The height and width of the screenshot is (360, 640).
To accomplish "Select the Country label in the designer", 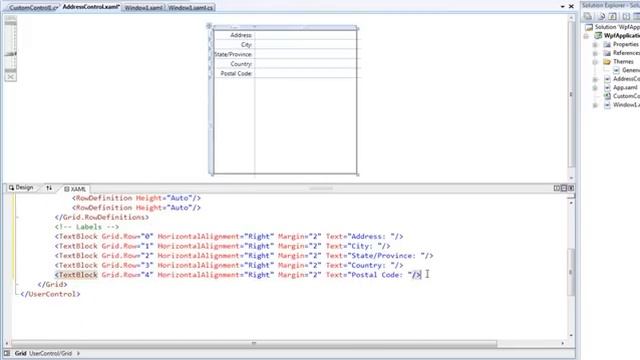I will (x=241, y=64).
